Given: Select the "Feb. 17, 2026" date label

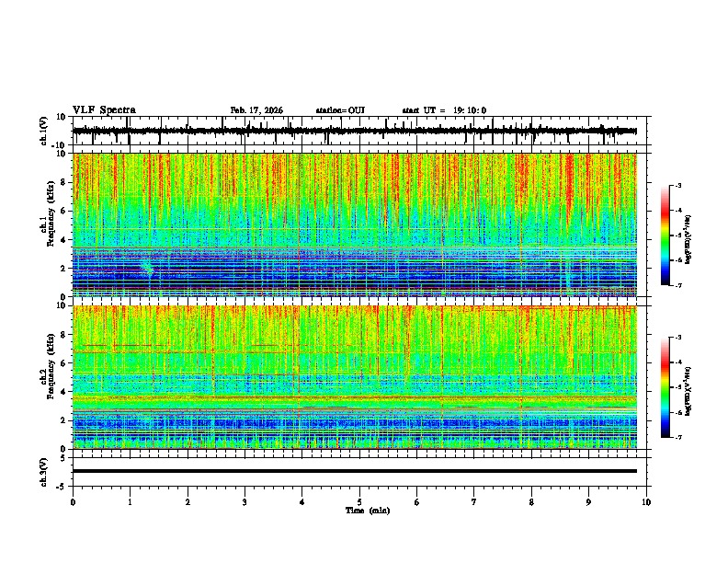Looking at the screenshot, I should coord(256,110).
